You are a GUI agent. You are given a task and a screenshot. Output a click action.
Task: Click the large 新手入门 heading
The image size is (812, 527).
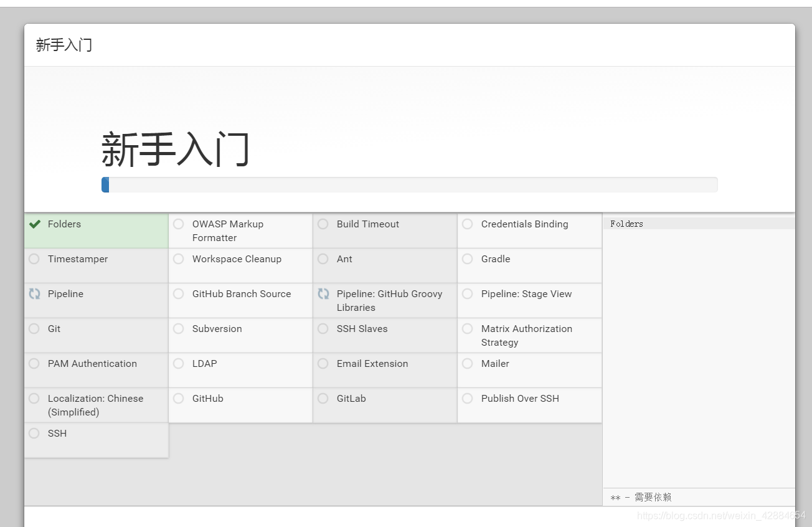pyautogui.click(x=176, y=150)
